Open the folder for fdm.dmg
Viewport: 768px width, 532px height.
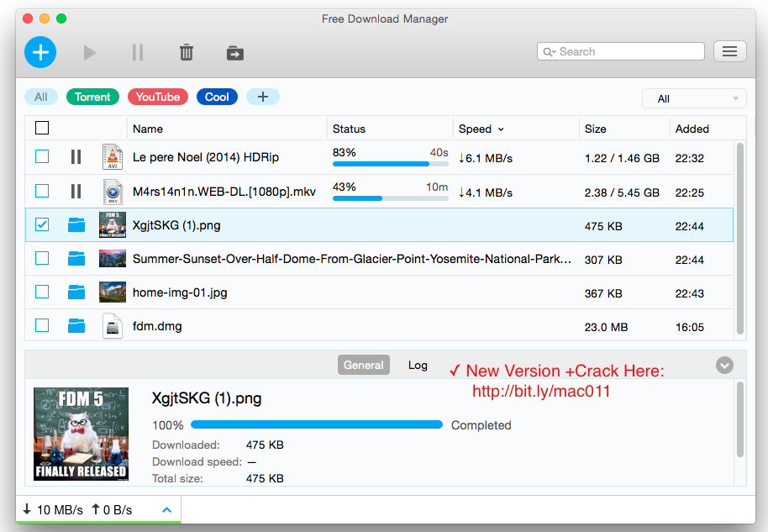pos(76,326)
